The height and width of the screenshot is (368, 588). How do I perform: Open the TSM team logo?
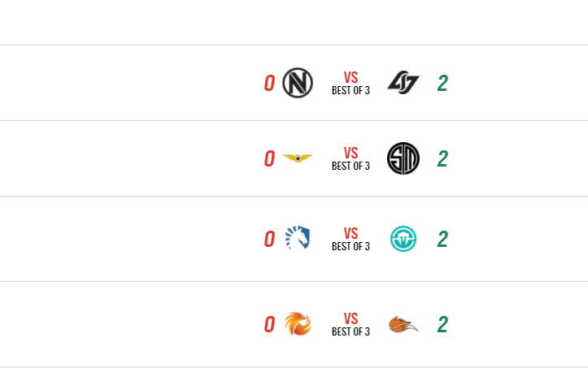[x=403, y=158]
